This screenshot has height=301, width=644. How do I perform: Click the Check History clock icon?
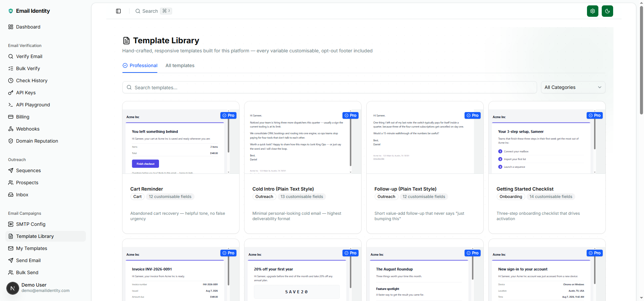click(x=11, y=81)
